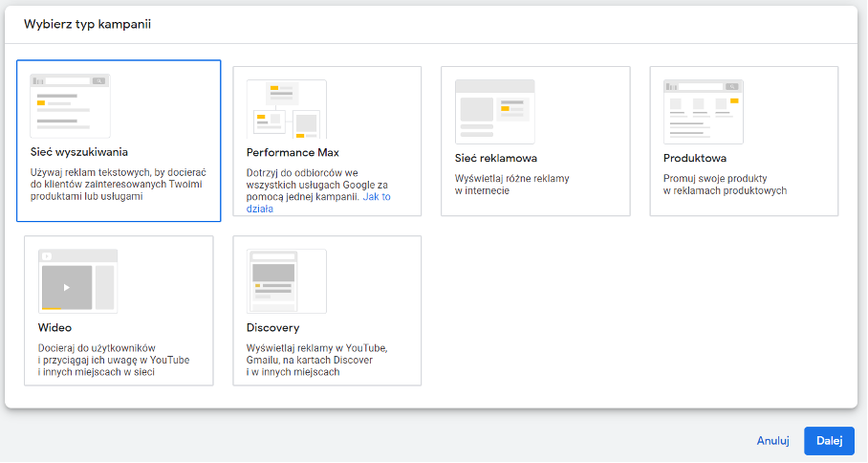Select the Wideo campaign play illustration

[x=78, y=281]
